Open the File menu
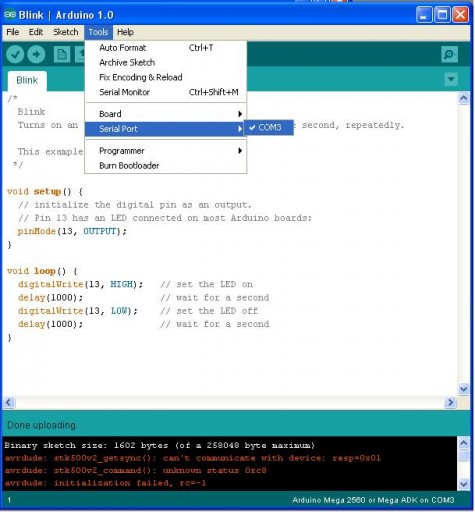The image size is (475, 512). click(13, 32)
